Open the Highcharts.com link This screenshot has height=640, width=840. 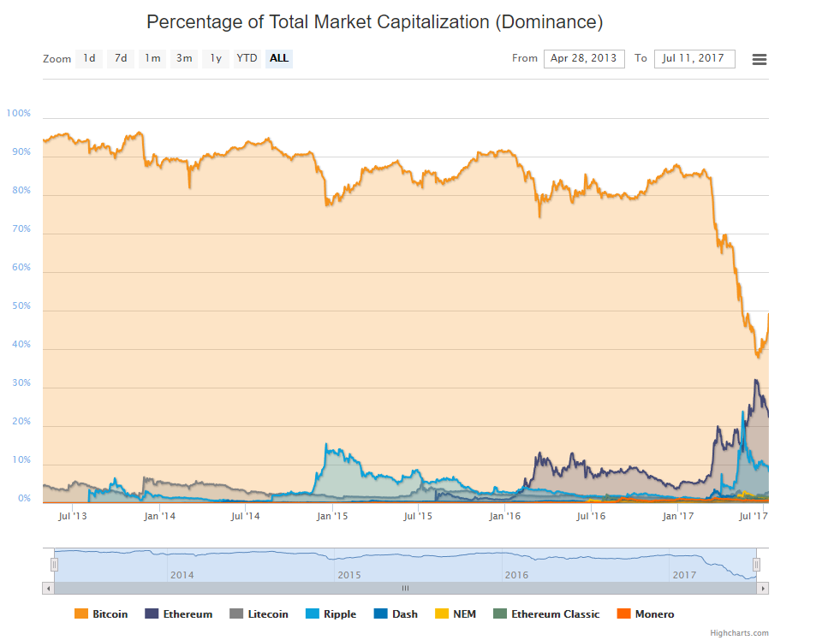coord(739,632)
